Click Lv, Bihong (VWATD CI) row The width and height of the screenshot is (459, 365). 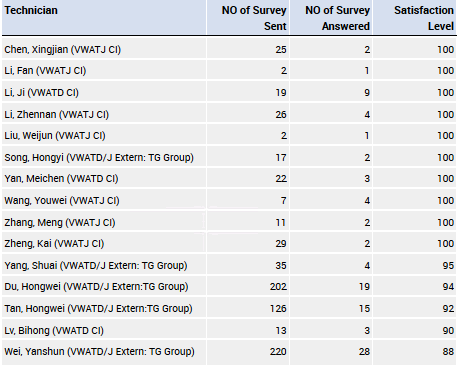click(229, 330)
